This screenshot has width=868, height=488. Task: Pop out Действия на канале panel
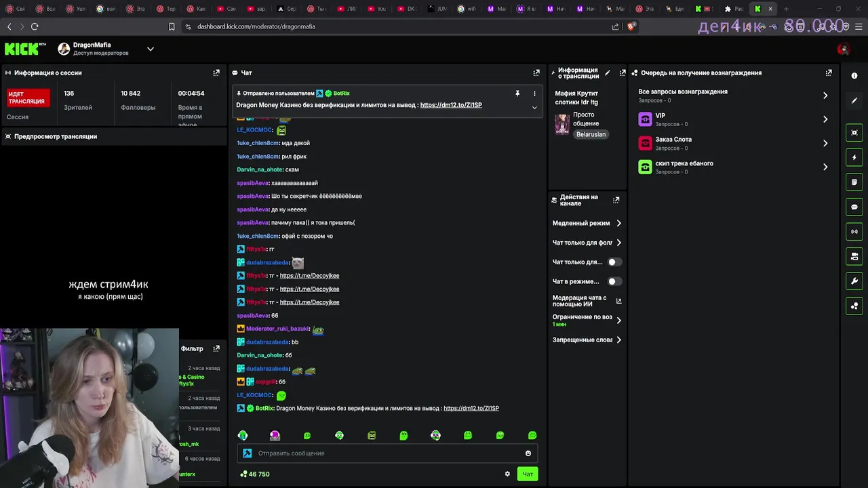pyautogui.click(x=616, y=200)
